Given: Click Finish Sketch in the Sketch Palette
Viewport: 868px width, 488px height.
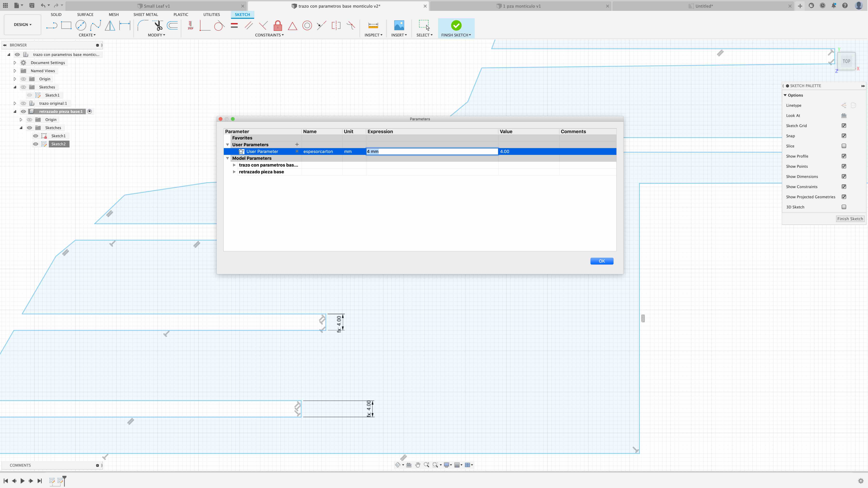Looking at the screenshot, I should coord(850,219).
